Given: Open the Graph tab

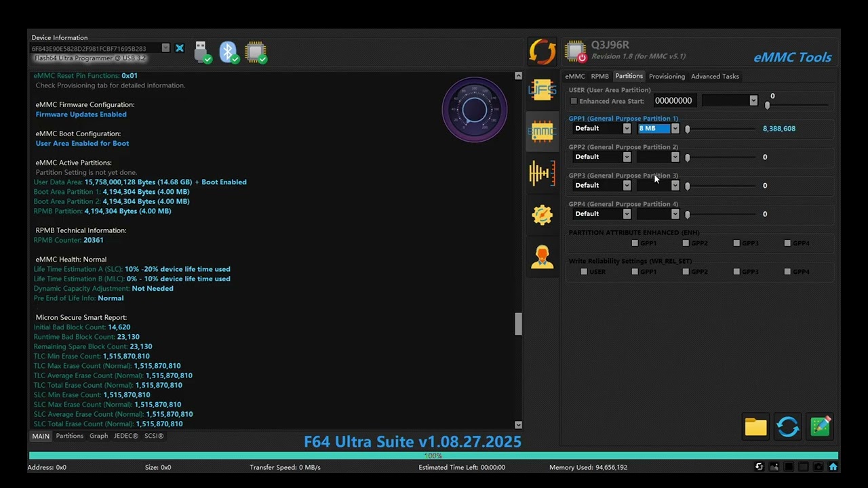Looking at the screenshot, I should coord(99,436).
